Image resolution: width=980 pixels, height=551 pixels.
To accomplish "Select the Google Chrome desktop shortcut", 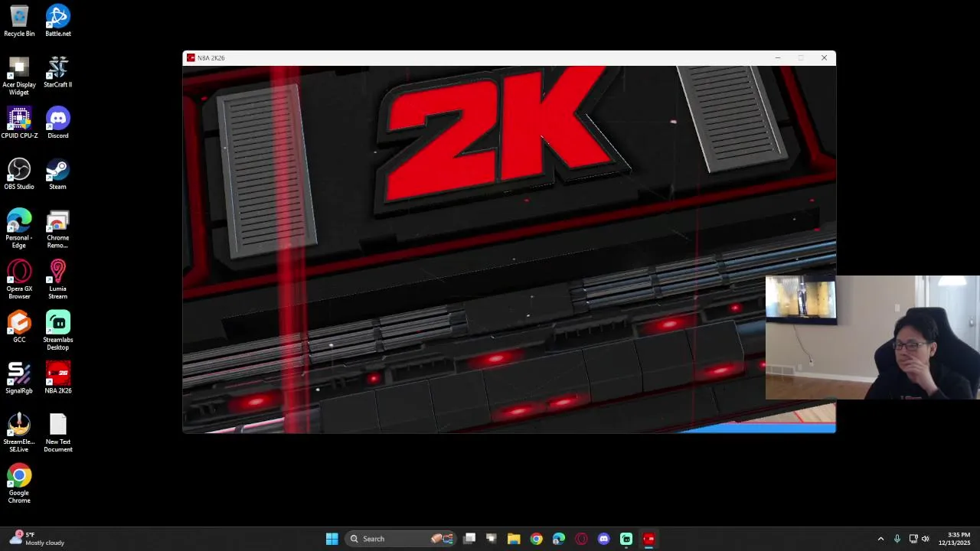I will click(x=19, y=484).
